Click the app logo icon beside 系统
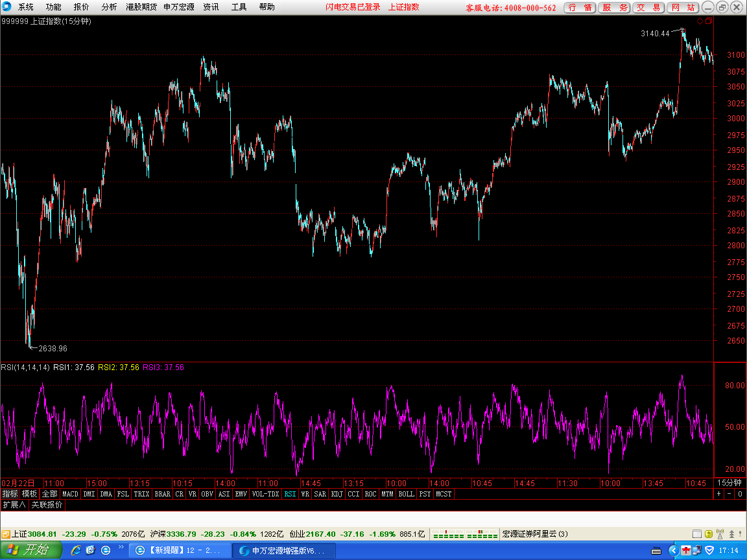 point(6,6)
